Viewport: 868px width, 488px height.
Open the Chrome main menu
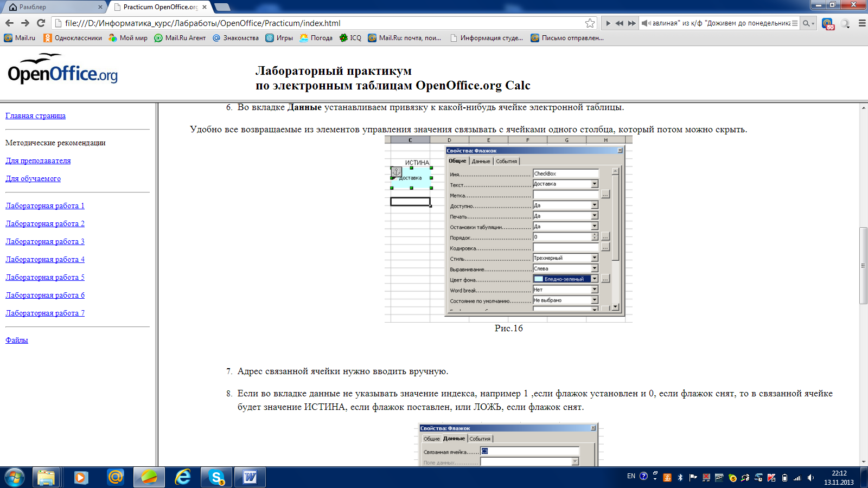tap(861, 23)
